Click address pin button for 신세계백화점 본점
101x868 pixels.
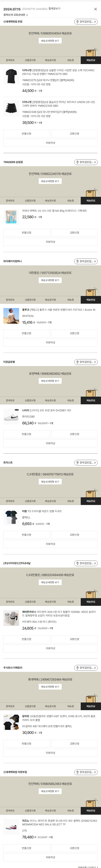pyautogui.click(x=86, y=22)
